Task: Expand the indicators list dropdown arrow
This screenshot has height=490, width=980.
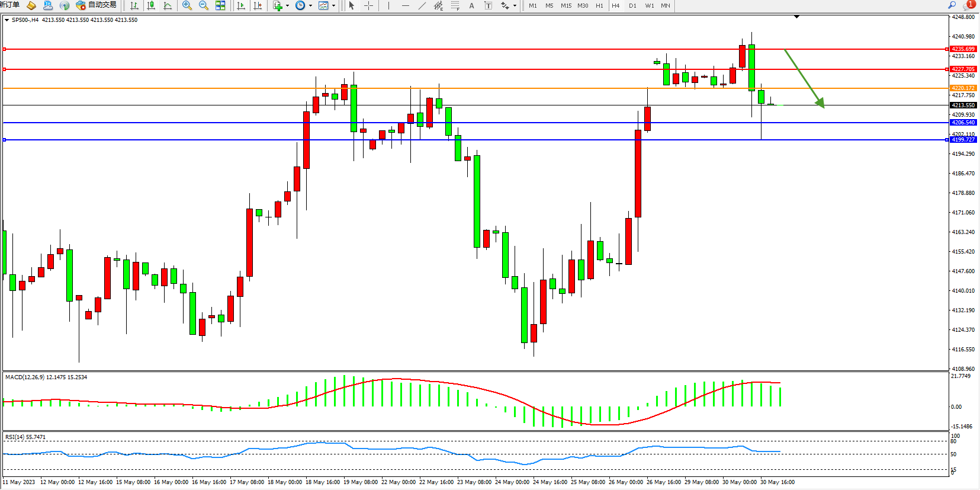Action: coord(288,6)
